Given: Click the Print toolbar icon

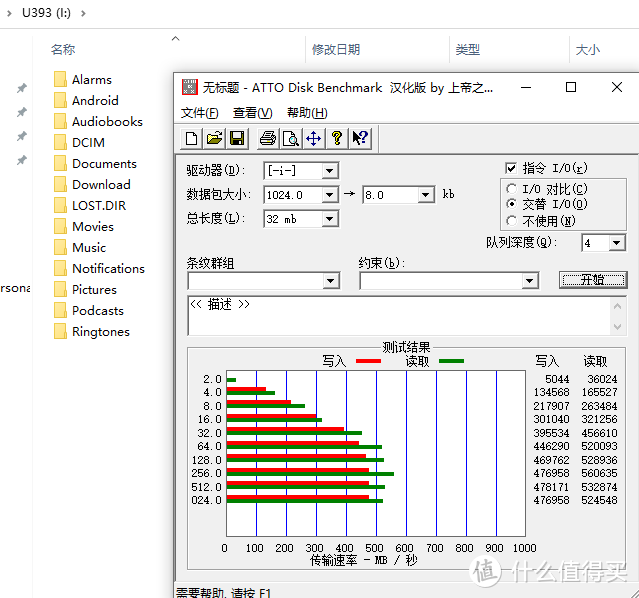Looking at the screenshot, I should tap(267, 139).
